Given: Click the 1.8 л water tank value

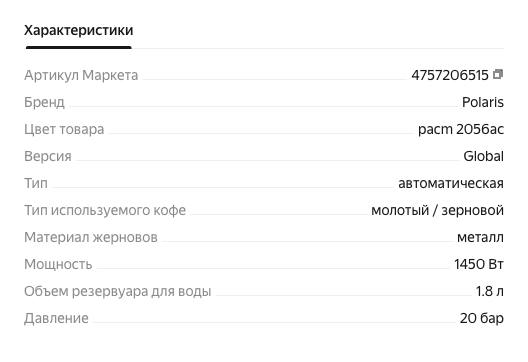Looking at the screenshot, I should [x=490, y=291].
